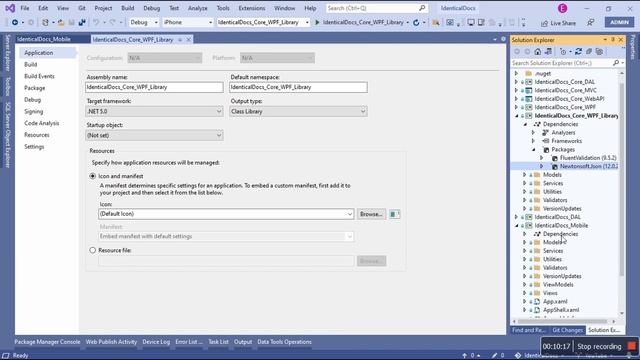This screenshot has width=640, height=360.
Task: Switch to the IdenticalDocs_Mobile document tab
Action: [x=44, y=39]
